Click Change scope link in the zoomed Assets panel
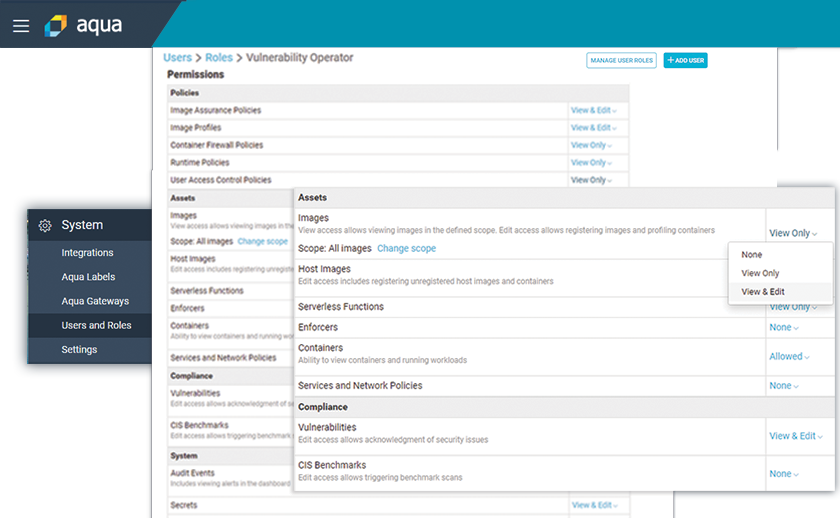This screenshot has height=518, width=840. tap(407, 249)
